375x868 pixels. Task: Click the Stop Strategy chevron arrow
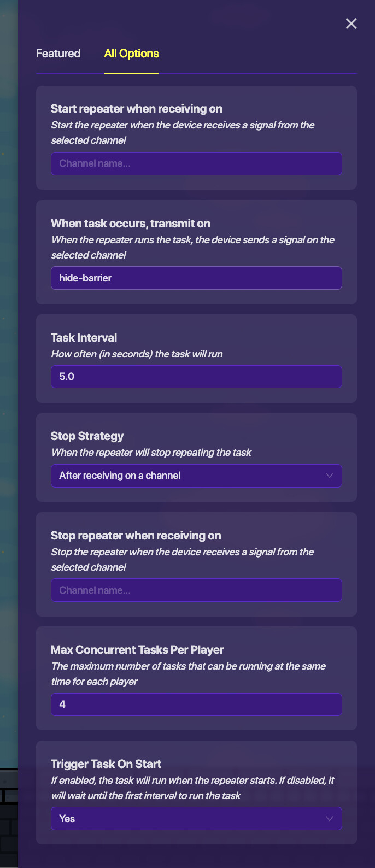329,476
